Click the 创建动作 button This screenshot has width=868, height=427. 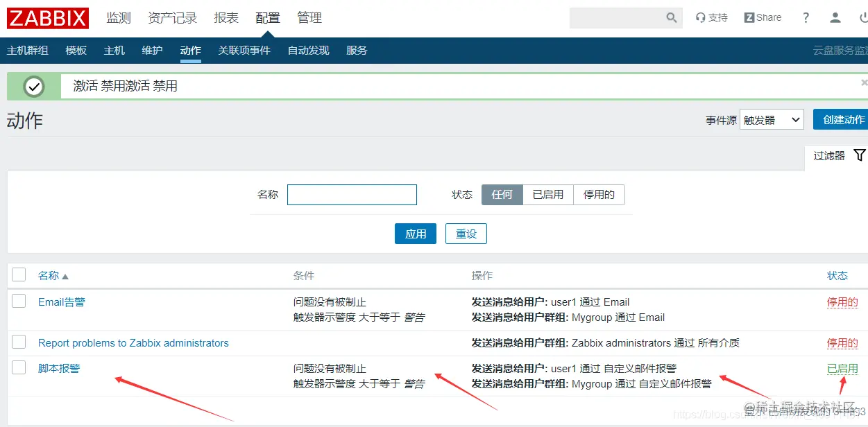tap(842, 119)
